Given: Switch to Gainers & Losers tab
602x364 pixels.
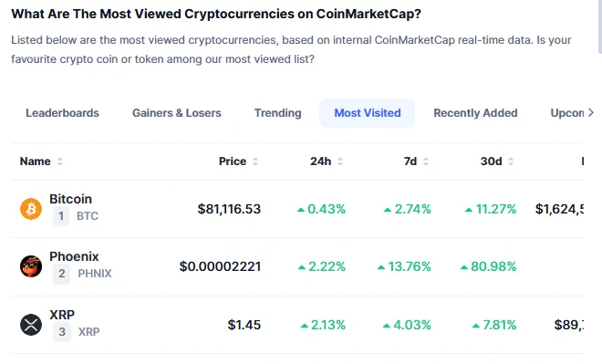Looking at the screenshot, I should tap(177, 113).
